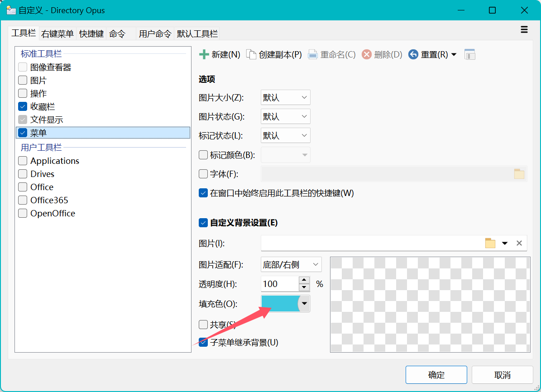Open the 填充色(O) dropdown arrow
The image size is (541, 392).
coord(304,304)
